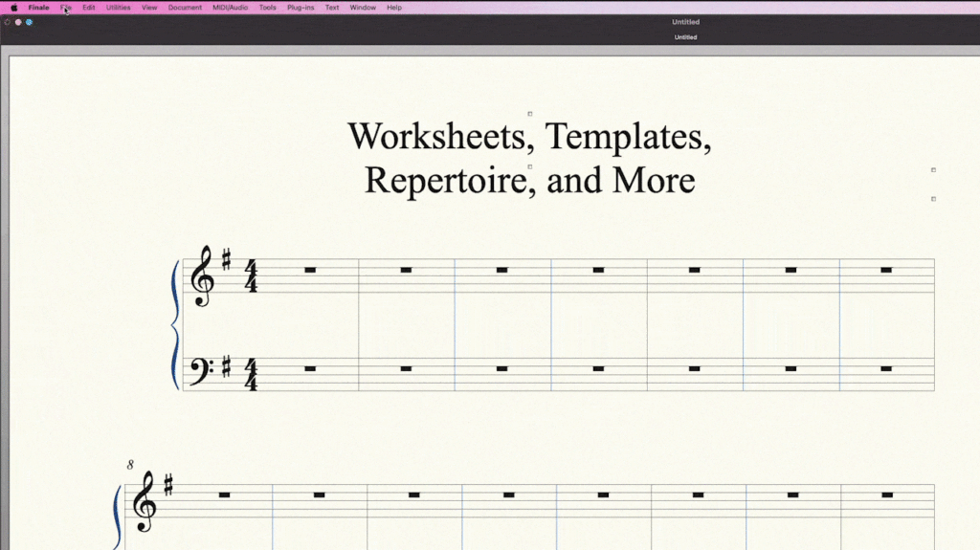Screen dimensions: 980x550
Task: Open the Document menu
Action: [185, 8]
